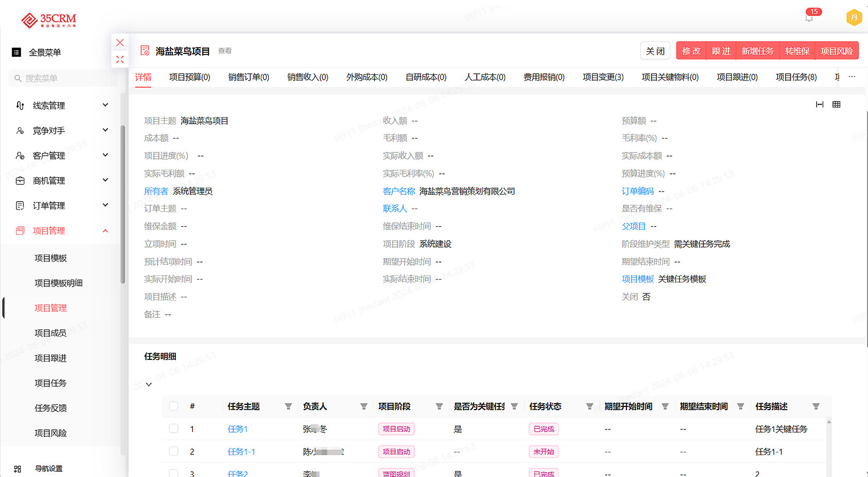Click the 客户名称 field link
The image size is (868, 477).
pos(399,191)
